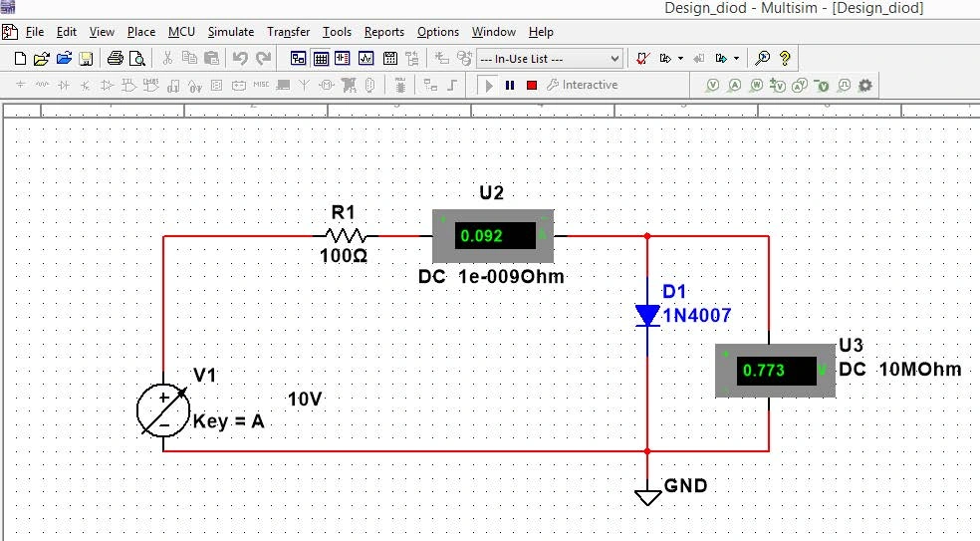Run the electrical rules check icon
980x541 pixels.
(x=642, y=59)
